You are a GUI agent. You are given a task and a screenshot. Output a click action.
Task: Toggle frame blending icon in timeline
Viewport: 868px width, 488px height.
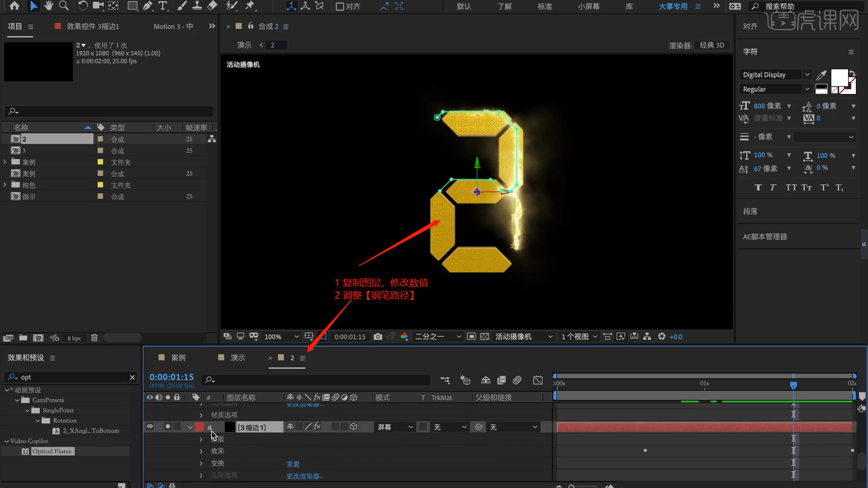[501, 380]
